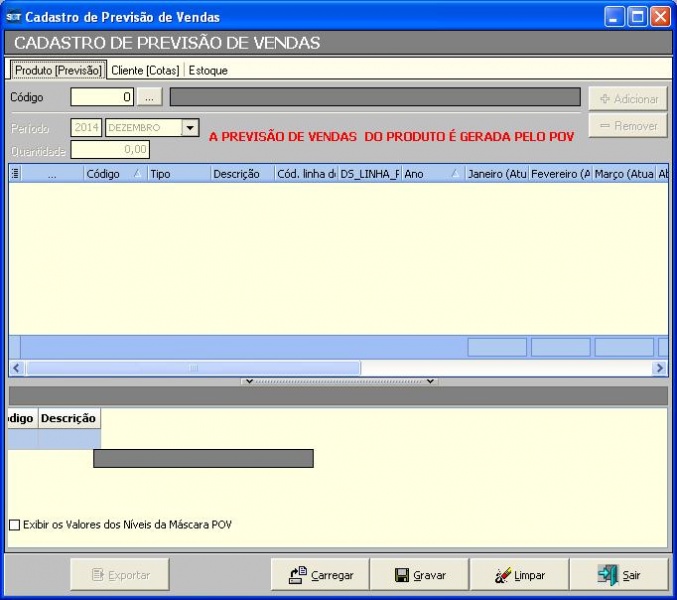This screenshot has height=600, width=677.
Task: Open the month dropdown showing DEZEMBRO
Action: (190, 128)
